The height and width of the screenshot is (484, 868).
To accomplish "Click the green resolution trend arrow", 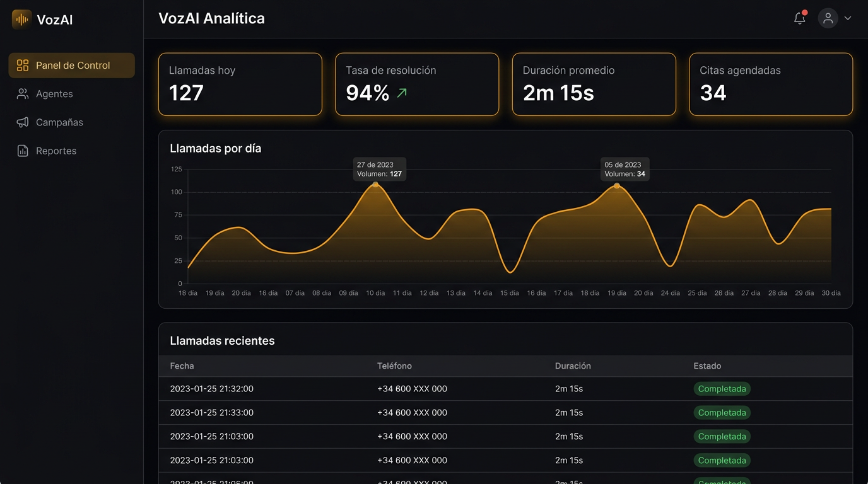I will [x=402, y=93].
